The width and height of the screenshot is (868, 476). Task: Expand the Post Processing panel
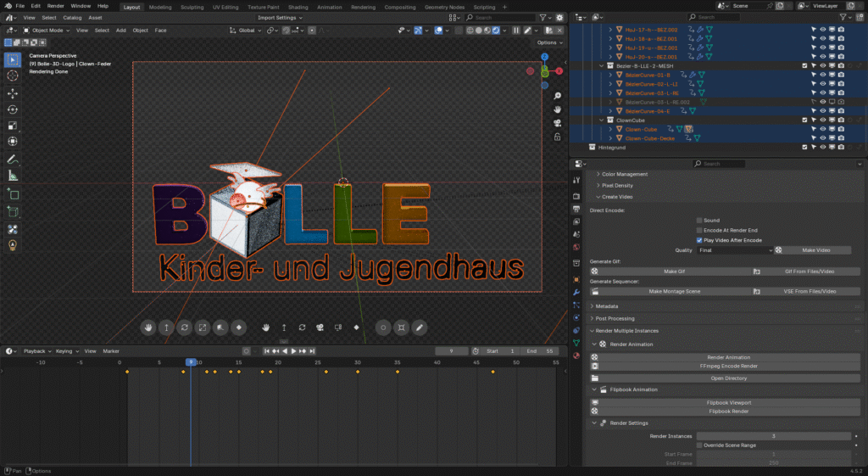click(615, 319)
